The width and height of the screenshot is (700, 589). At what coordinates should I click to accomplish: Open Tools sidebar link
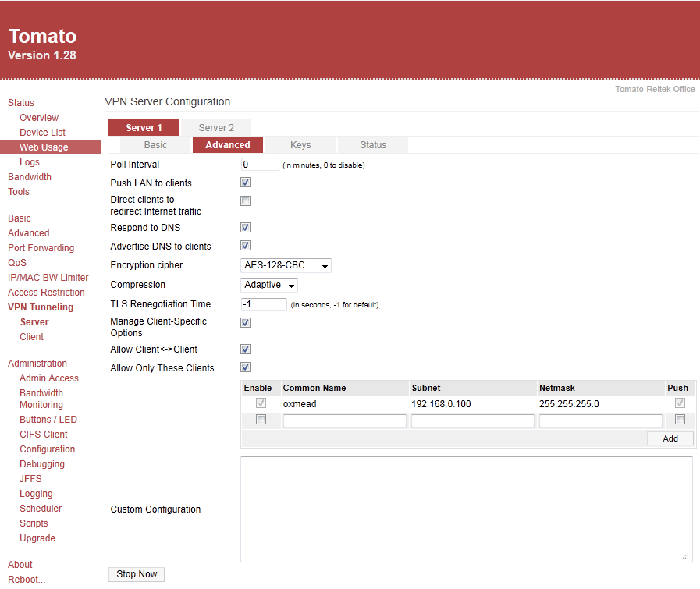19,191
